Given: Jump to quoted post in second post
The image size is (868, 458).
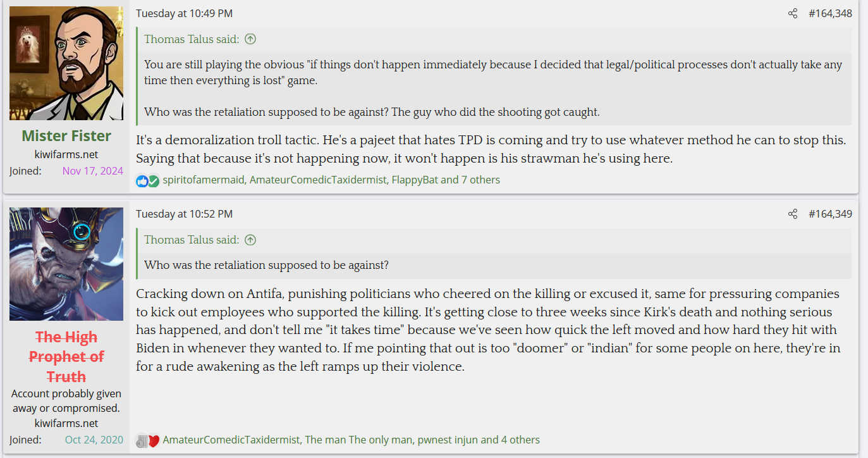Looking at the screenshot, I should pyautogui.click(x=250, y=240).
